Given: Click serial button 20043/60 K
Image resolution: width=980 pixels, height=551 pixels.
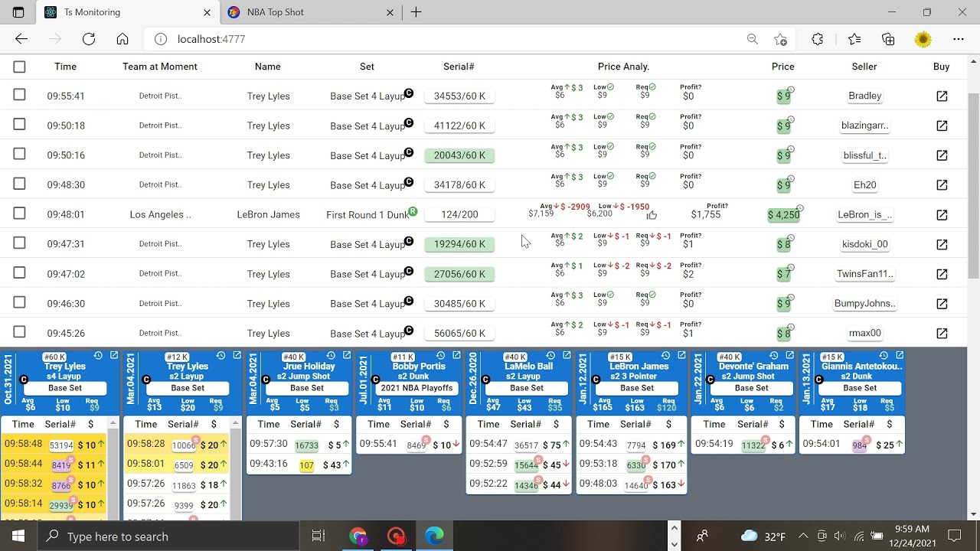Looking at the screenshot, I should point(459,155).
